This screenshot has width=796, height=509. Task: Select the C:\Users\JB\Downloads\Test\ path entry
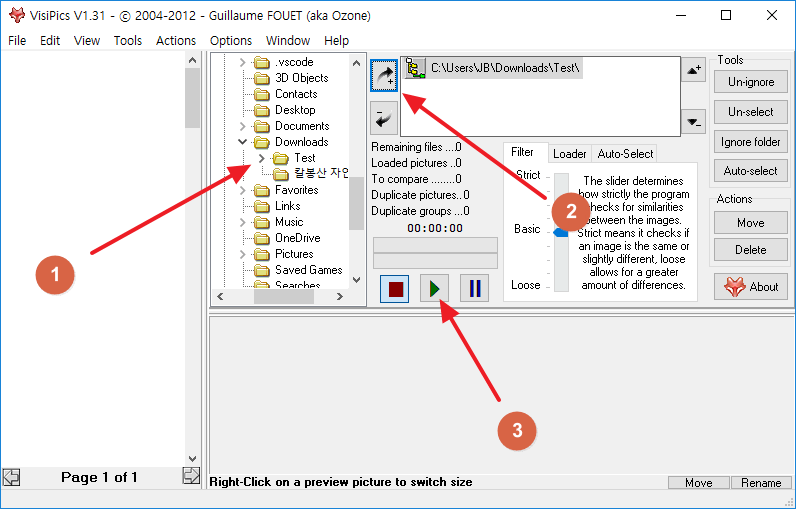(x=505, y=68)
